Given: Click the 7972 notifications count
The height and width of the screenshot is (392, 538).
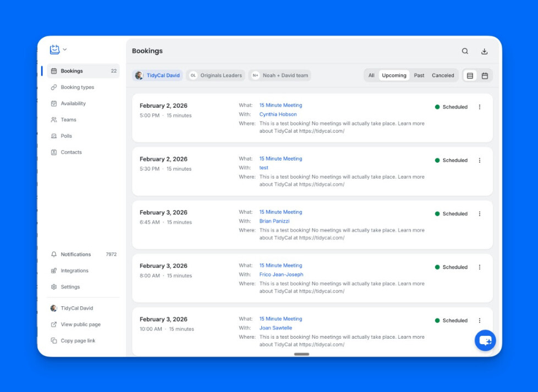Looking at the screenshot, I should coord(111,254).
